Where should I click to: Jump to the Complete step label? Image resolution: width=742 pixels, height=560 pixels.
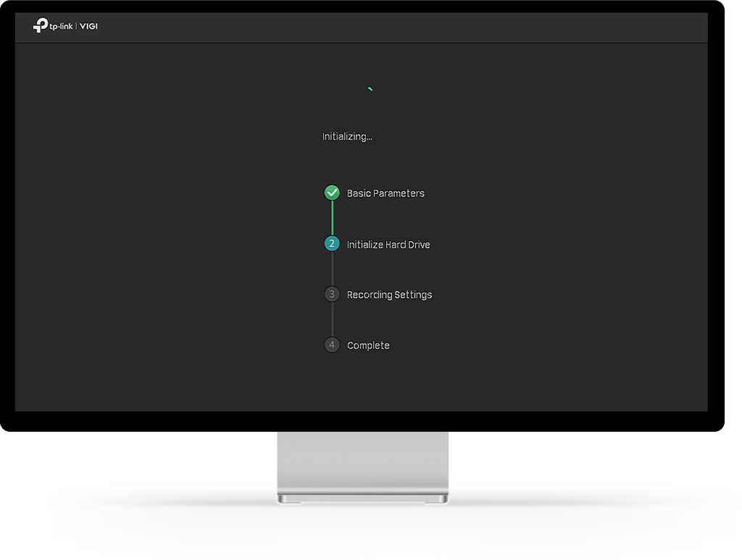(368, 346)
